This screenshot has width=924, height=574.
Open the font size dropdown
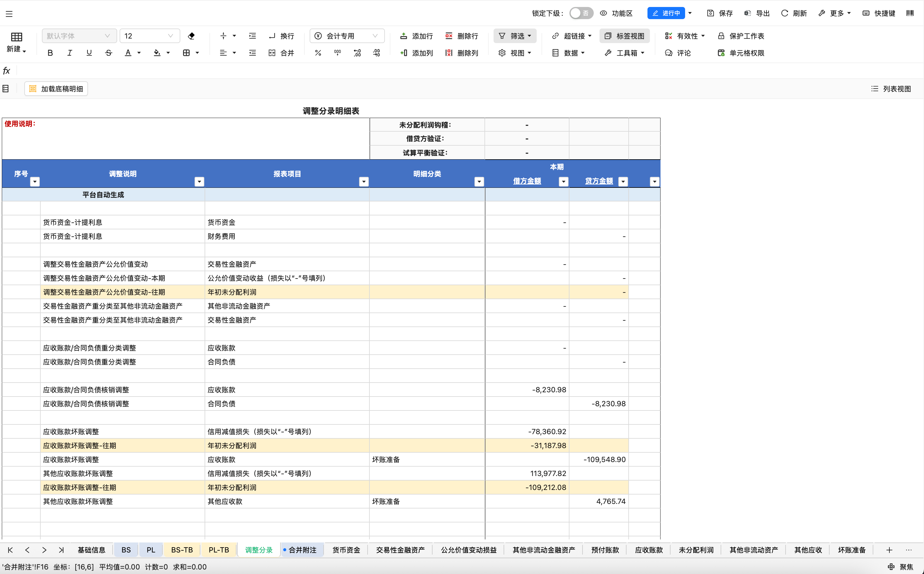171,36
